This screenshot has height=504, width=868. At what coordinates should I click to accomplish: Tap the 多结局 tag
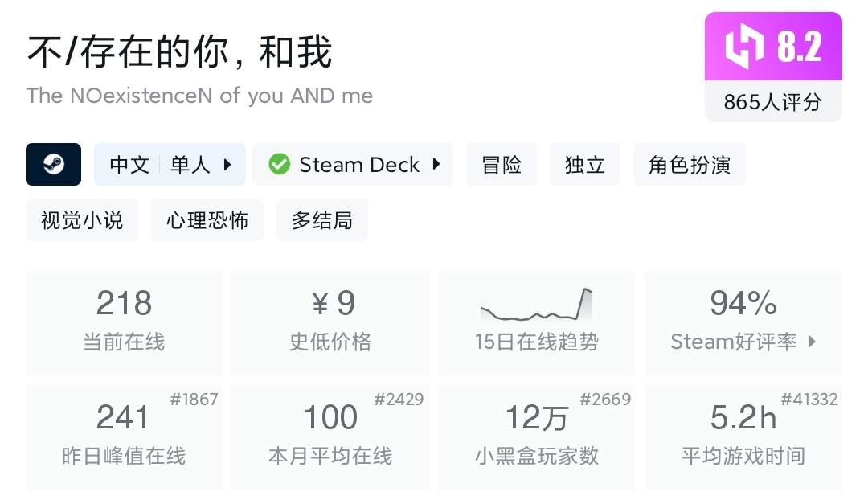(321, 220)
